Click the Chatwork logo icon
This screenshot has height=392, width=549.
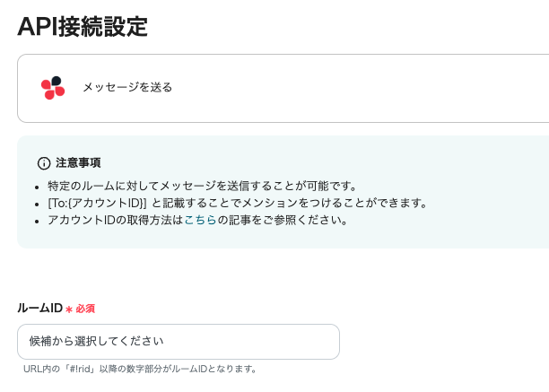(53, 87)
